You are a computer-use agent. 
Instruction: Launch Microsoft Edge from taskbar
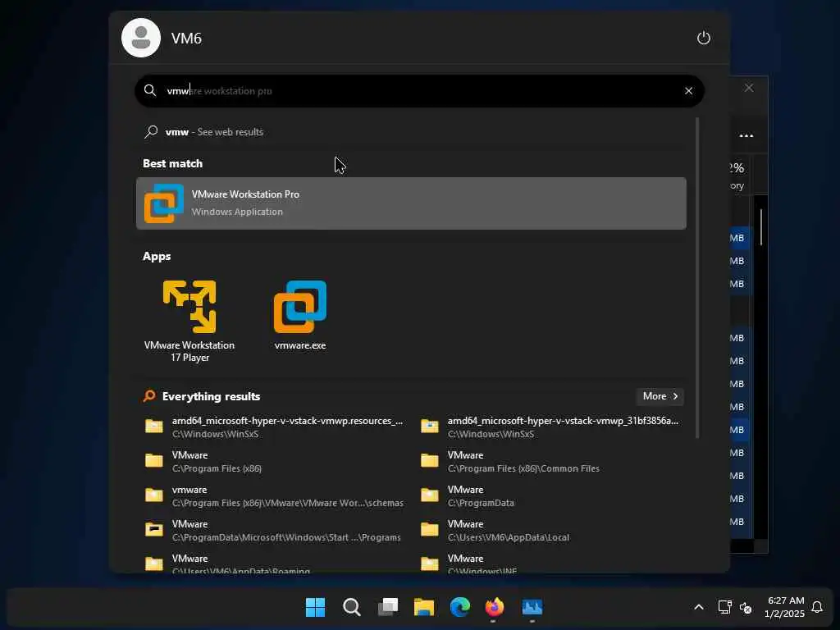click(x=459, y=607)
